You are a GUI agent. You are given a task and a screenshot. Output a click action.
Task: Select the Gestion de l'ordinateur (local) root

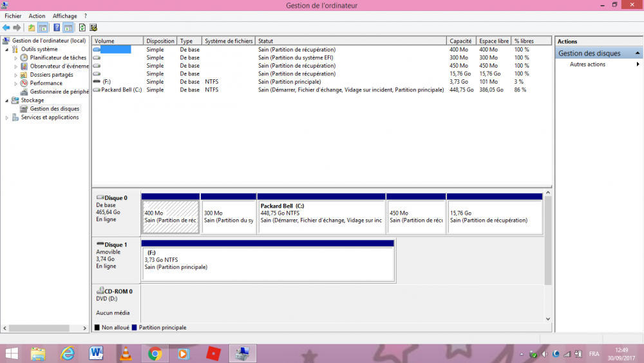48,40
